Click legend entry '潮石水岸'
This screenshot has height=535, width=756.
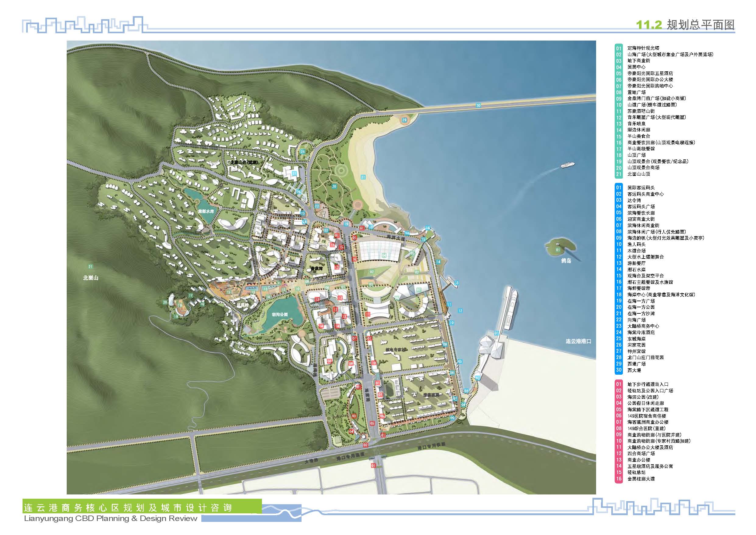pyautogui.click(x=636, y=269)
